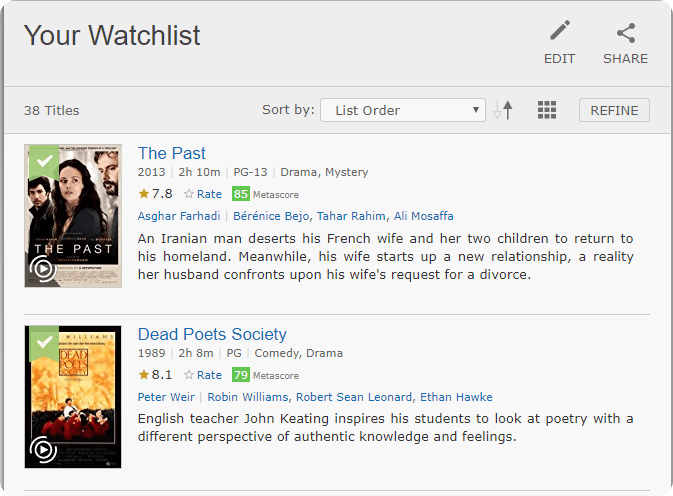Click The Past poster thumbnail
673x496 pixels.
point(73,215)
